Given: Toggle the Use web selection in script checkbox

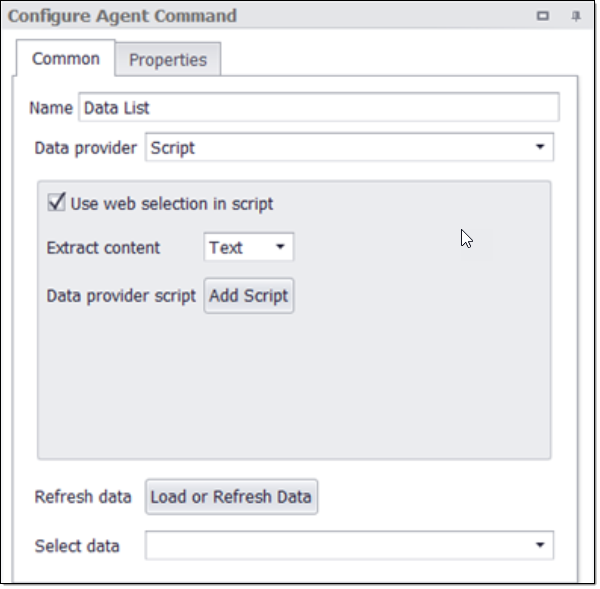Looking at the screenshot, I should click(57, 203).
